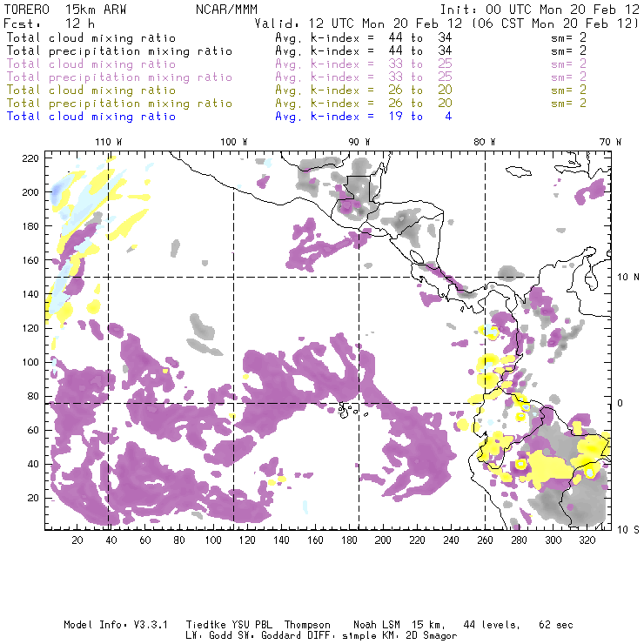Click the 'Tiedtke' scheme name
644x644 pixels.
click(206, 625)
